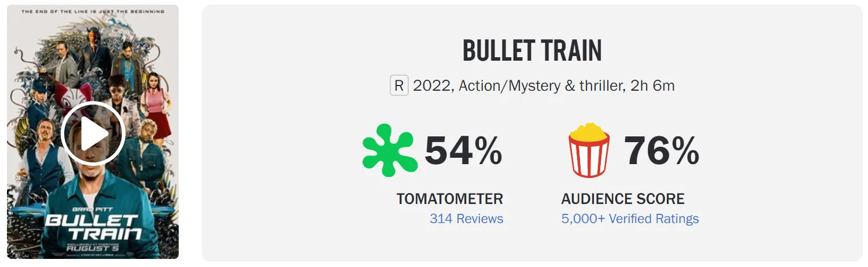Image resolution: width=868 pixels, height=267 pixels.
Task: Click the Bullet Train logo on poster
Action: 93,227
